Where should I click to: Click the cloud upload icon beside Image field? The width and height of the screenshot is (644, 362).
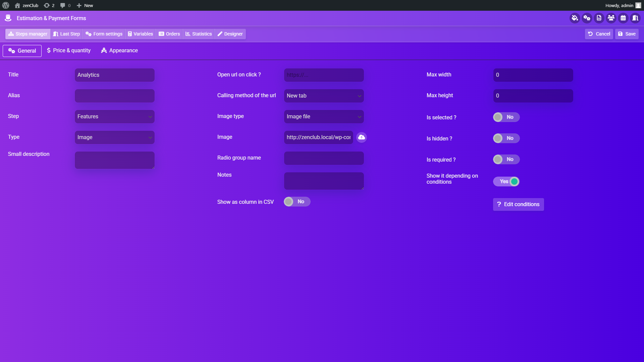point(362,137)
